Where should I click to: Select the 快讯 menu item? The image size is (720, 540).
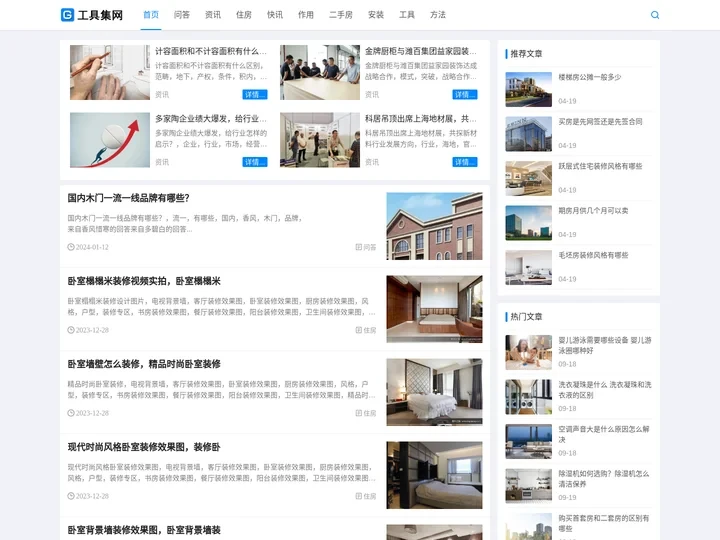(275, 15)
